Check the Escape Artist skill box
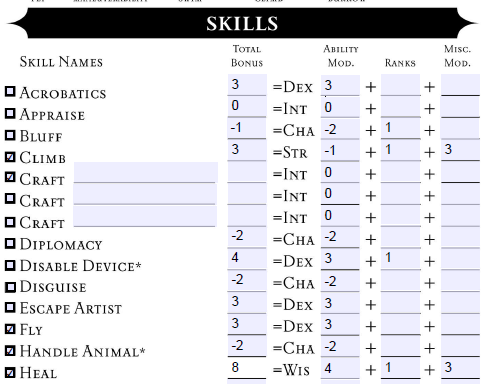Screen dimensions: 487x384 10,307
